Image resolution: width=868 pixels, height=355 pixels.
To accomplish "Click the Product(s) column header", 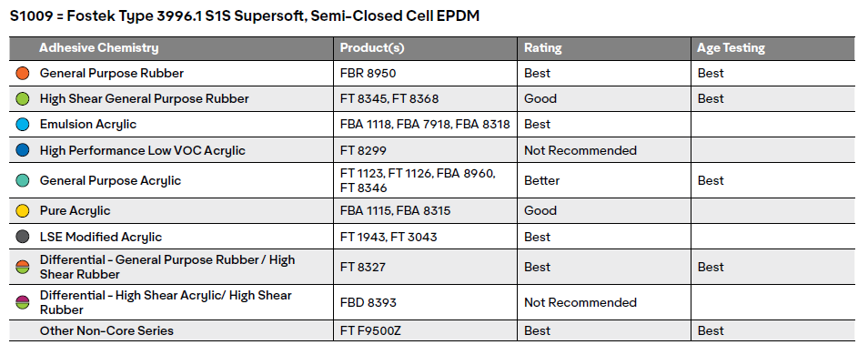I will pyautogui.click(x=372, y=48).
